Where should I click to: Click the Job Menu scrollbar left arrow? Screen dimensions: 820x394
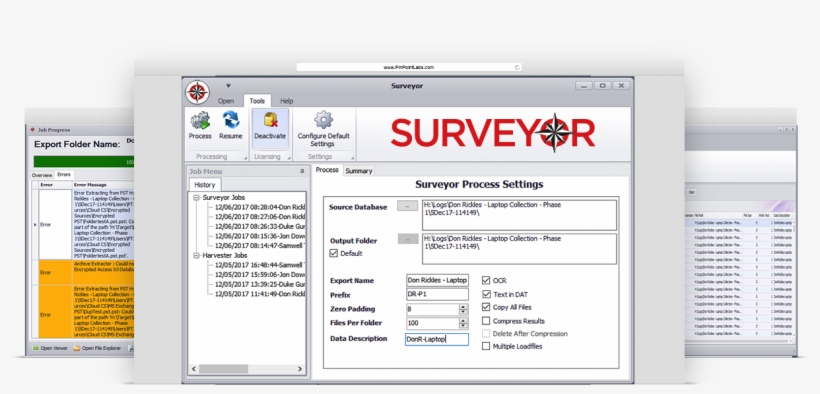pyautogui.click(x=194, y=369)
